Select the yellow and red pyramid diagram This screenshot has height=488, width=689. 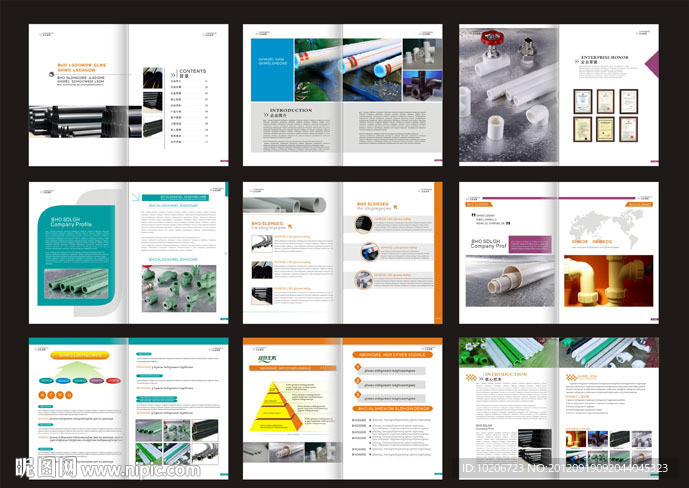coord(276,407)
